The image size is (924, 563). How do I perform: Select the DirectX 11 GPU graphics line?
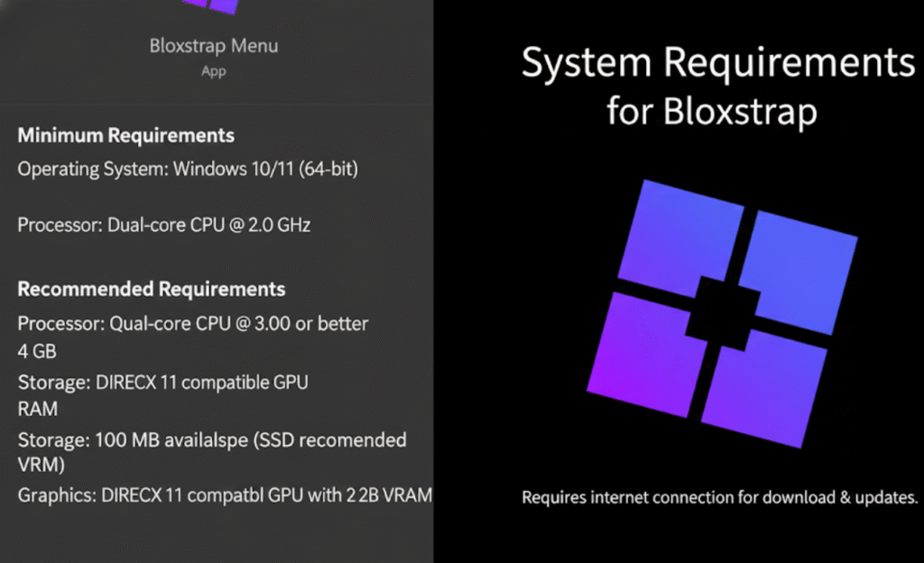[x=225, y=494]
